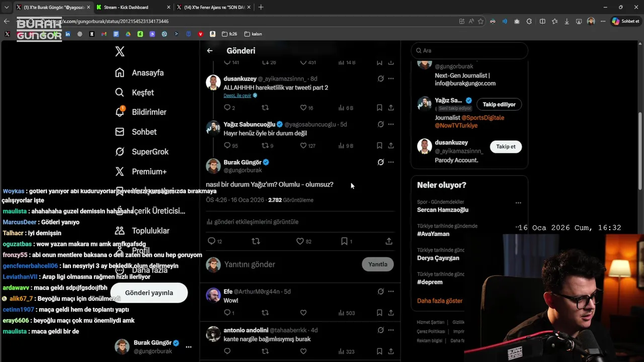Click Takip ediliyor for Yağız Sabuncuoğlu
The width and height of the screenshot is (644, 362).
pyautogui.click(x=499, y=105)
